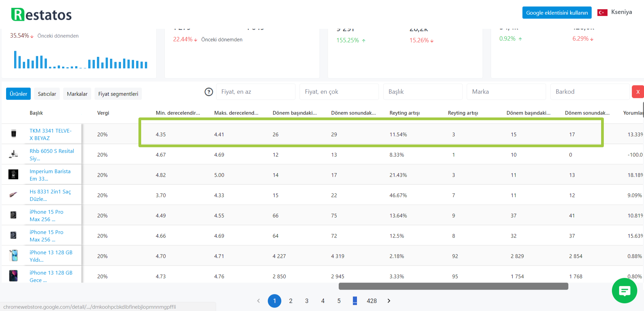644x311 pixels.
Task: Open the green live chat bubble
Action: tap(624, 291)
